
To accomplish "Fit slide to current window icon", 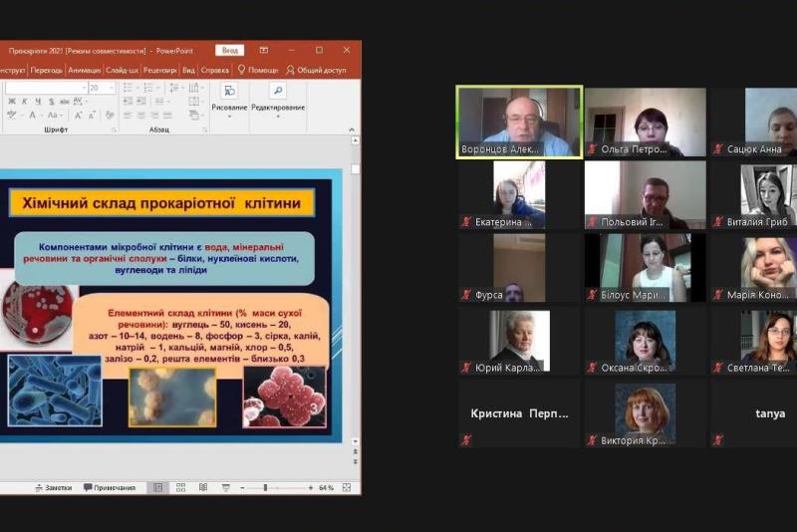I will point(346,487).
